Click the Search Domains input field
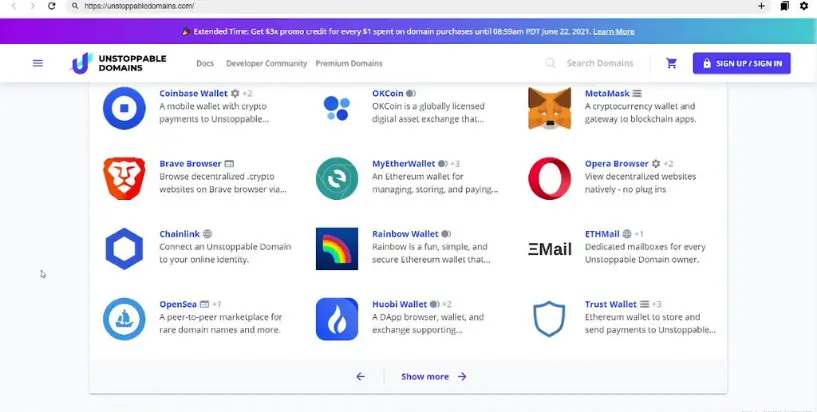Viewport: 817px width, 412px height. click(600, 63)
